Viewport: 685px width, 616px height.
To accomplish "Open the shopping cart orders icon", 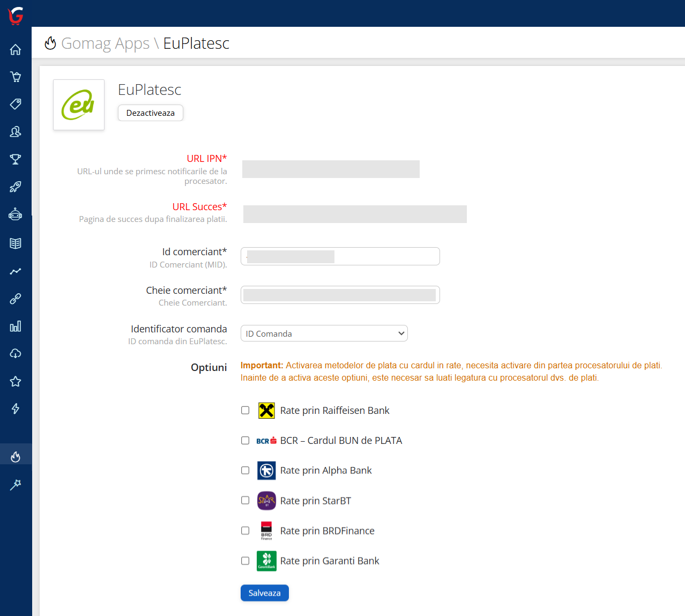I will 16,77.
